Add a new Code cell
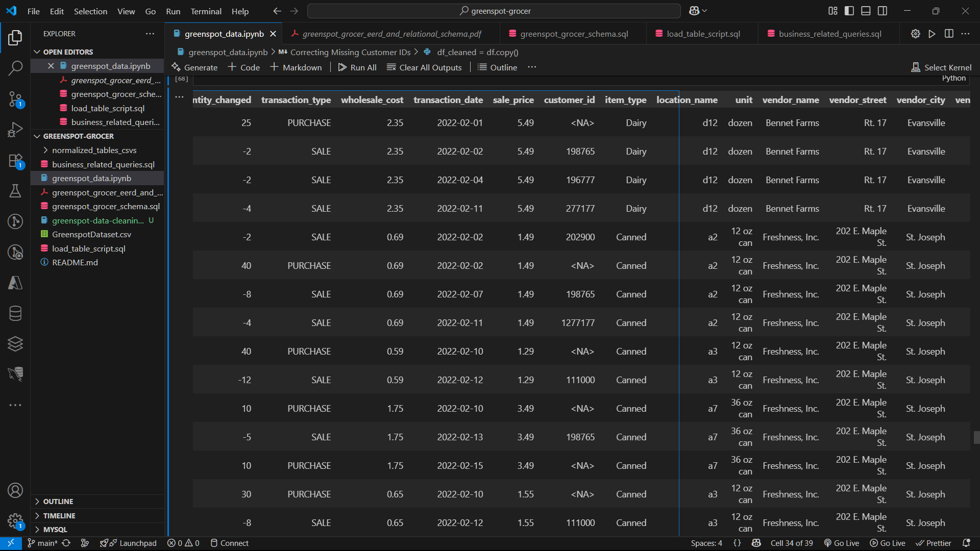The width and height of the screenshot is (980, 551). [x=243, y=67]
